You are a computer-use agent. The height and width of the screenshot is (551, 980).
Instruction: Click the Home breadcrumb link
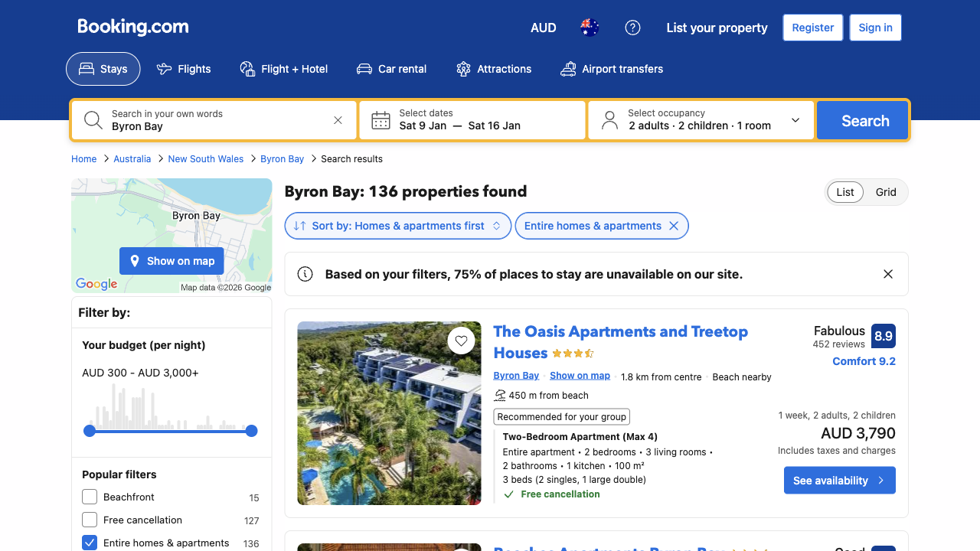pyautogui.click(x=84, y=159)
